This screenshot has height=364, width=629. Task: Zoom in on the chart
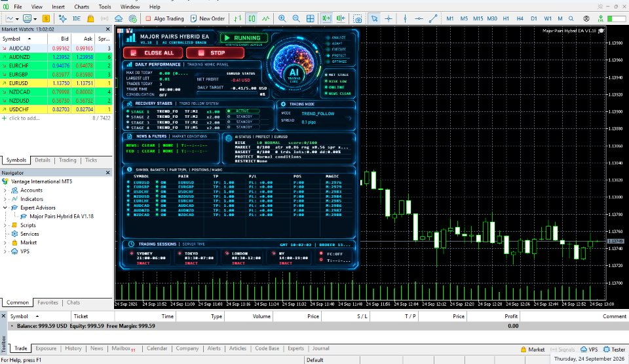tap(282, 18)
